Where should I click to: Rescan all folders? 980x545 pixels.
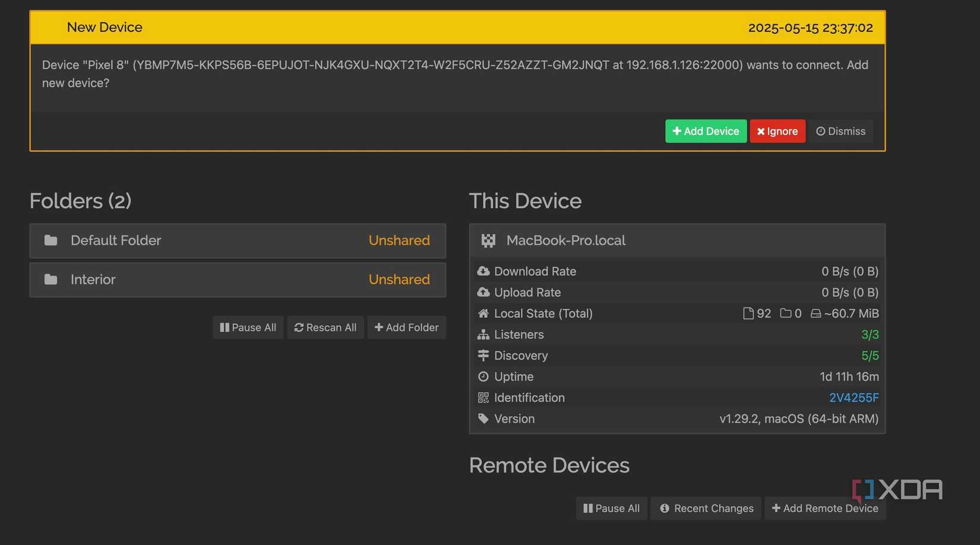[x=325, y=327]
